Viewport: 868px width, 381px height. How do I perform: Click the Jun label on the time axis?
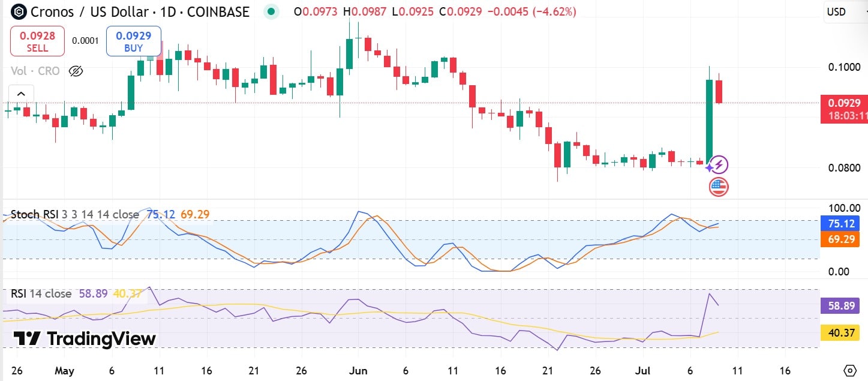pos(358,370)
